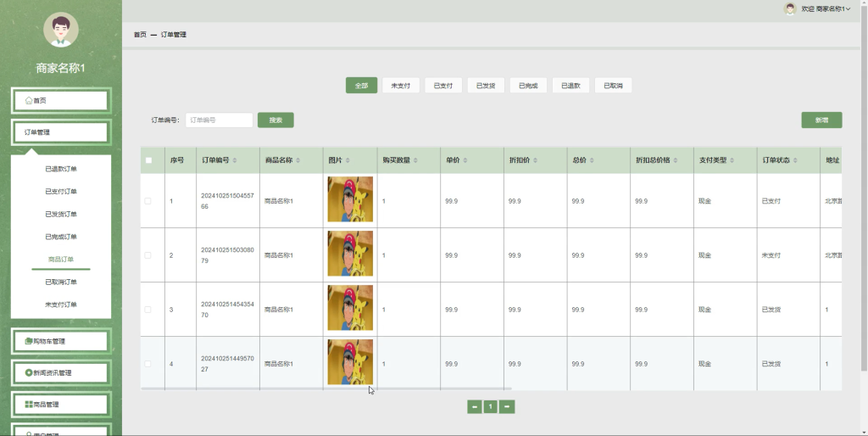Click the horizontal scrollbar under the table

click(x=326, y=388)
